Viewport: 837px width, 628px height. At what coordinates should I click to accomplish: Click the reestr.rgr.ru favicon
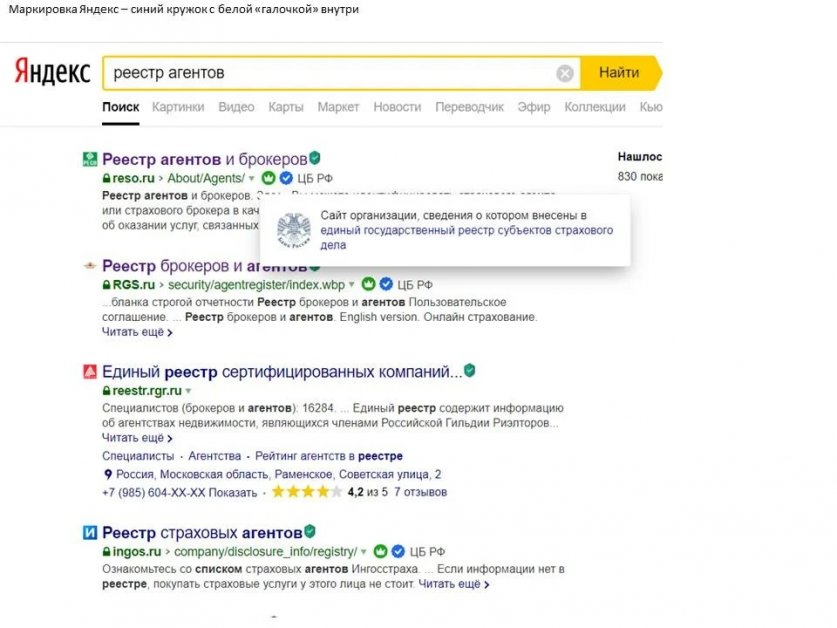(90, 371)
